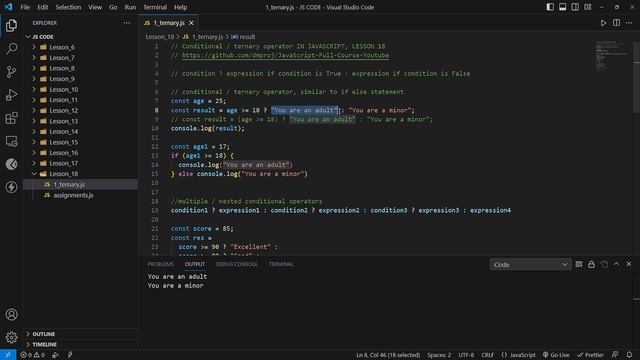This screenshot has width=640, height=360.
Task: Open editor More Actions ellipsis
Action: (x=629, y=23)
